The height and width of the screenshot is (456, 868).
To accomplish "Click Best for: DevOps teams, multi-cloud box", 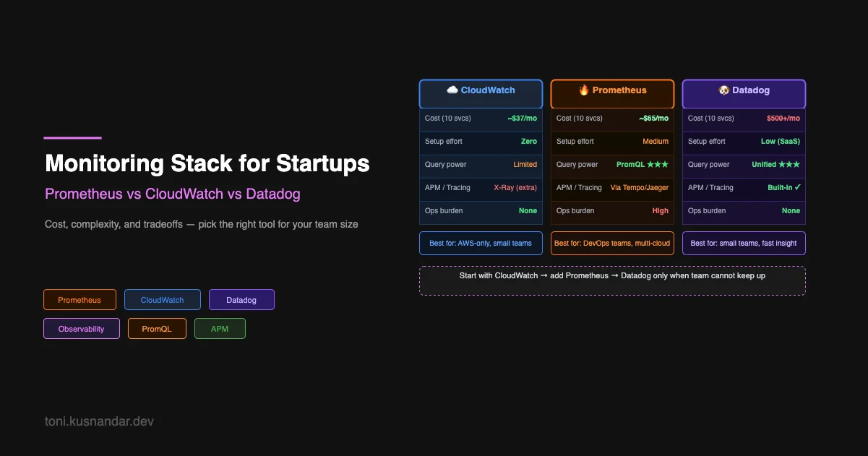I will pos(612,244).
